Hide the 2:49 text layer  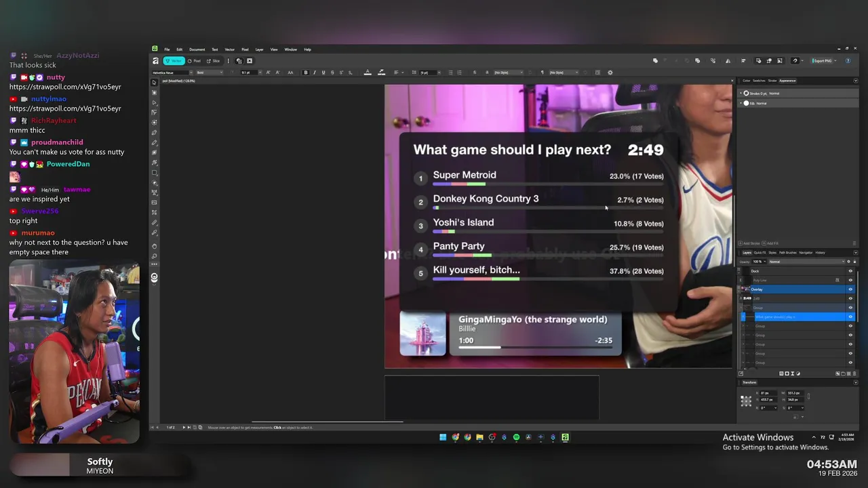click(x=850, y=298)
